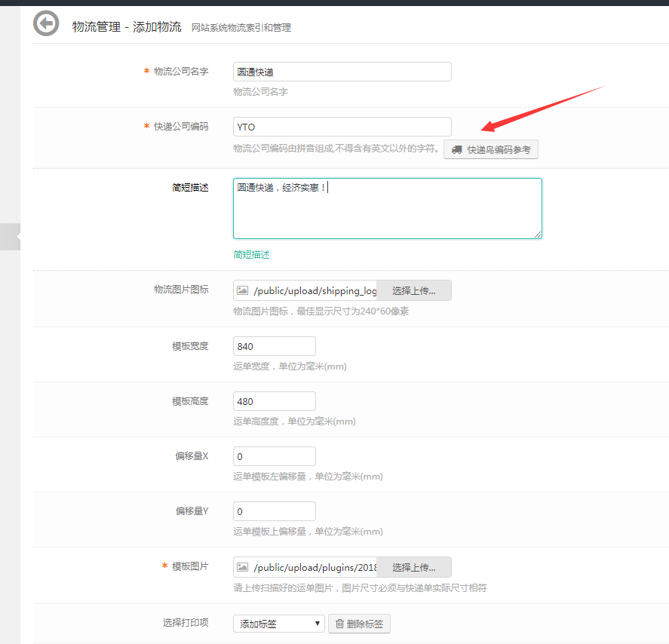The image size is (669, 644).
Task: Click the back arrow circle icon
Action: click(x=46, y=23)
